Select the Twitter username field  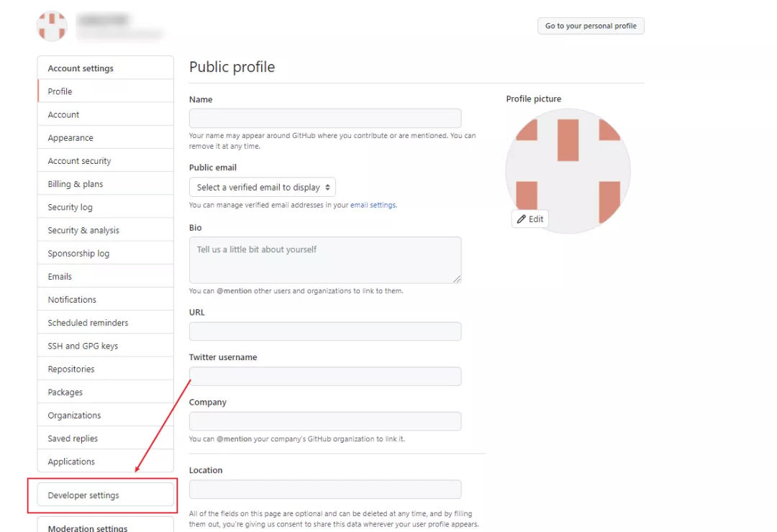click(x=325, y=376)
